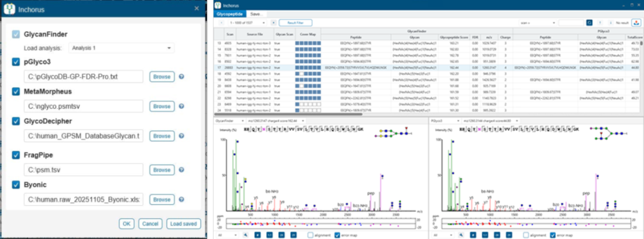Confirm the dialog with OK

pyautogui.click(x=126, y=224)
